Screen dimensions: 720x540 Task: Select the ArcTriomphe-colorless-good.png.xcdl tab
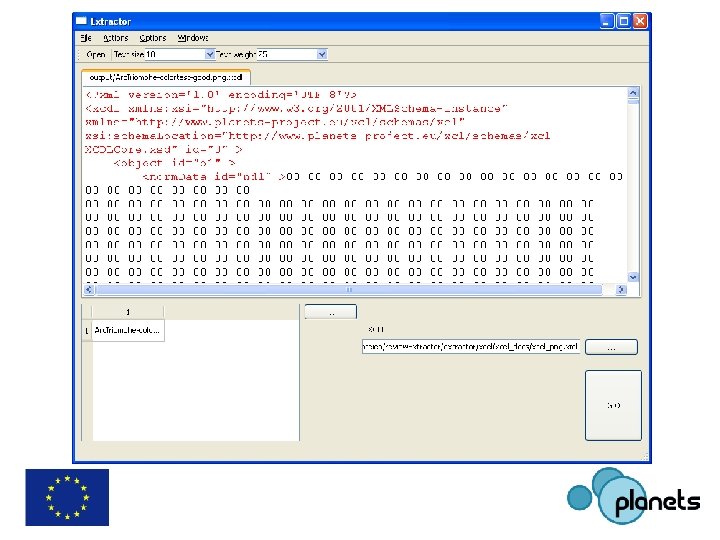click(166, 77)
